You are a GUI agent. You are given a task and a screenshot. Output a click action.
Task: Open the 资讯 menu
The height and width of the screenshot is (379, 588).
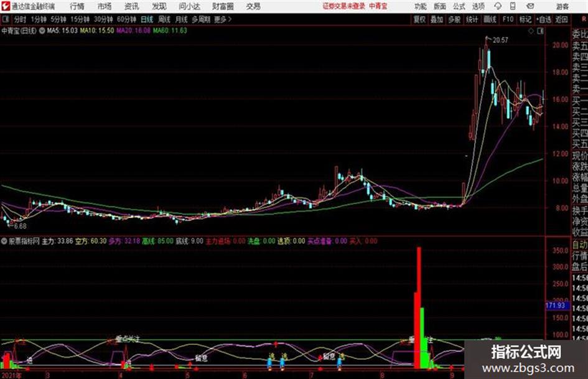(x=132, y=6)
